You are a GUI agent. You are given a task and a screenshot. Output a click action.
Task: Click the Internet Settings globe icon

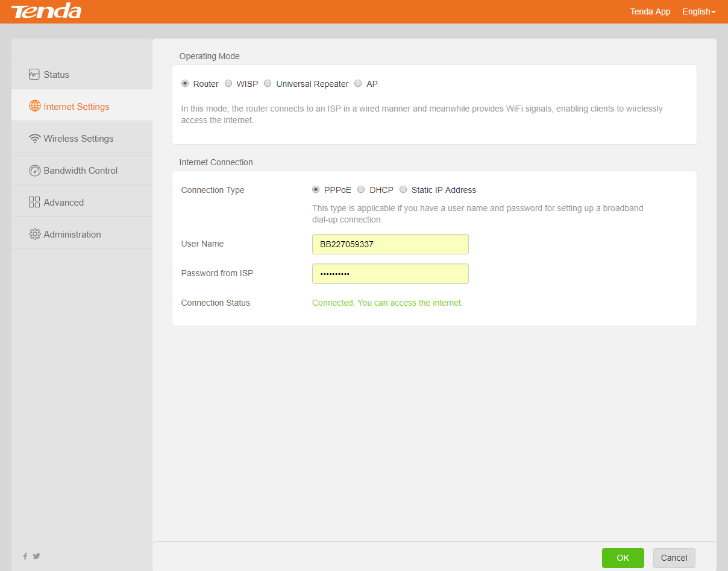tap(34, 106)
